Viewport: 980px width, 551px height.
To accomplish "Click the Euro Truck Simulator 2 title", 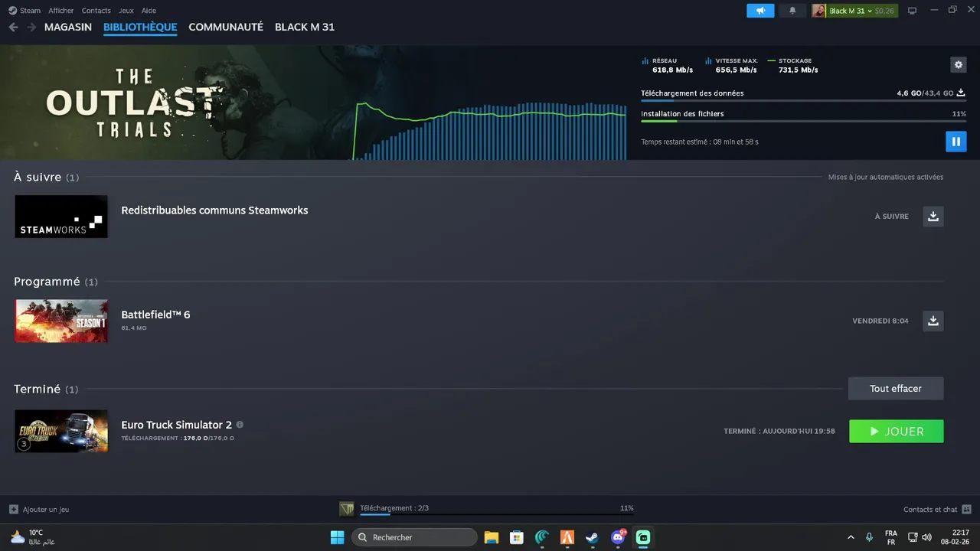I will (x=176, y=425).
